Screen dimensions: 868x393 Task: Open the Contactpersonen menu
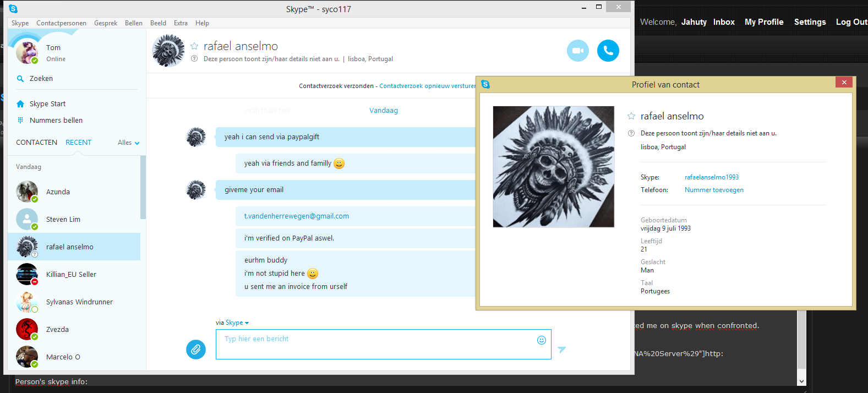coord(61,23)
